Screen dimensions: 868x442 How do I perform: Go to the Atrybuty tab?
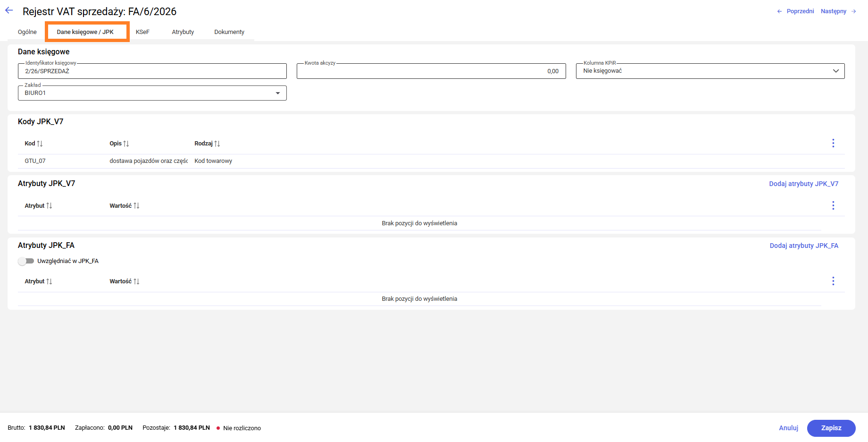[183, 32]
